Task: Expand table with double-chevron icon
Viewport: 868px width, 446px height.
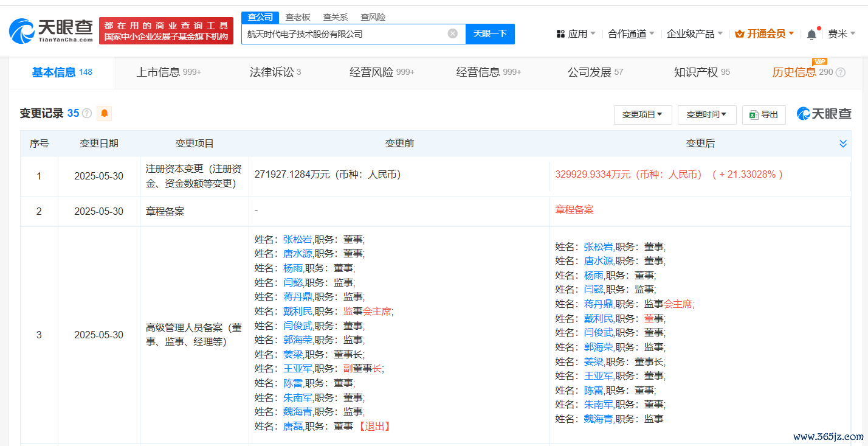Action: coord(843,144)
